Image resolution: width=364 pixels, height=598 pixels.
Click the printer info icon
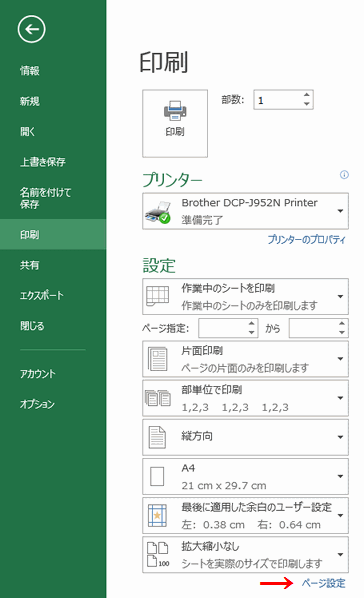point(344,175)
